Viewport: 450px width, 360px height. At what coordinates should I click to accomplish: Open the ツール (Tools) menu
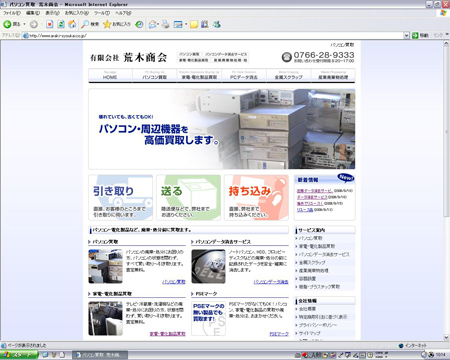pos(102,13)
